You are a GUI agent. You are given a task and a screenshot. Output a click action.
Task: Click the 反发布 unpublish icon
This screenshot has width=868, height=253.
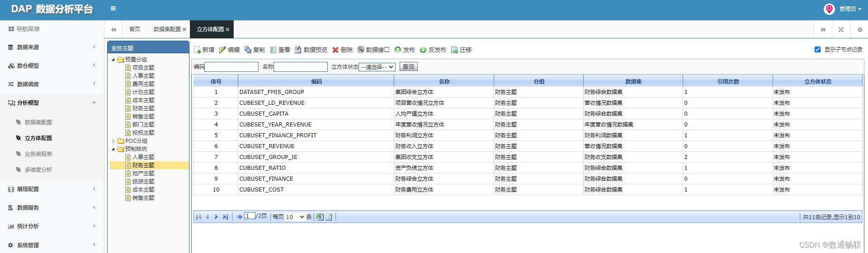[423, 50]
